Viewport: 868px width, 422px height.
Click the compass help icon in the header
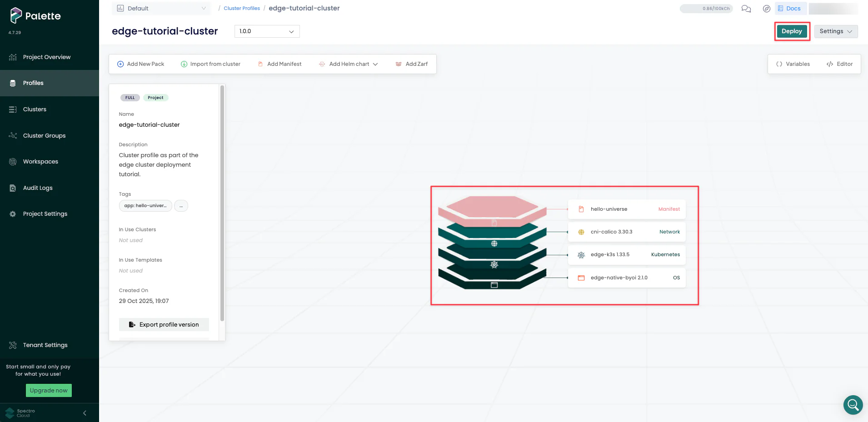[x=766, y=9]
